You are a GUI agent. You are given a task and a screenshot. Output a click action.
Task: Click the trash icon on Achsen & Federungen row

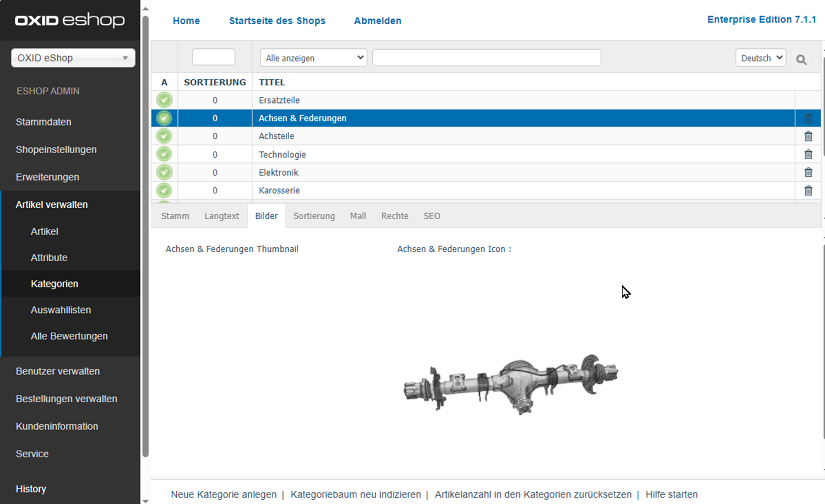[x=808, y=118]
